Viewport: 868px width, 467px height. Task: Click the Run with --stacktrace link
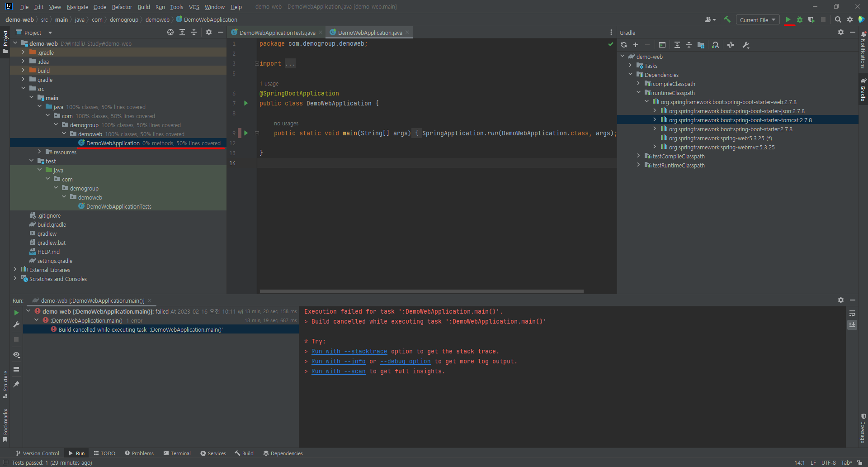click(349, 351)
